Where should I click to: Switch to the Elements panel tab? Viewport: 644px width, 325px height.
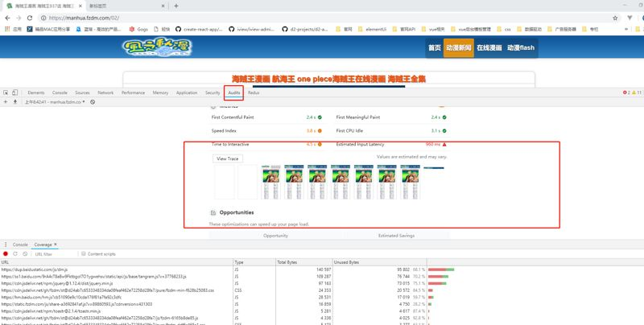(36, 93)
